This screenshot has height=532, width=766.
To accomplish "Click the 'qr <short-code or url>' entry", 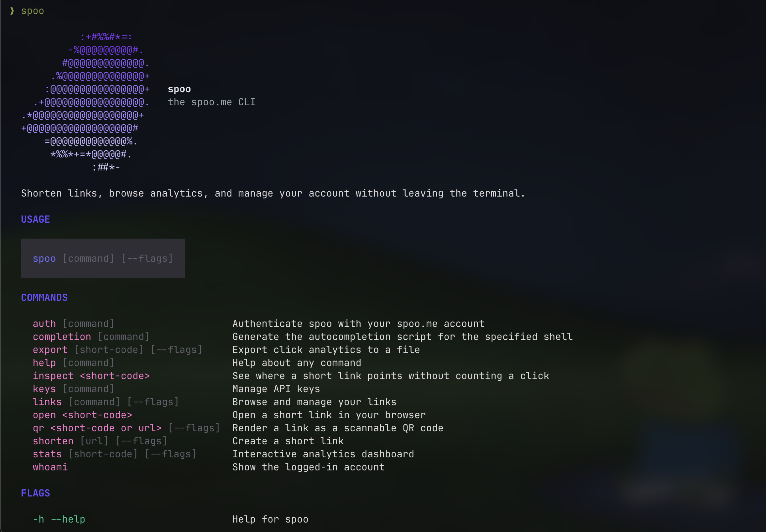I will pos(126,428).
